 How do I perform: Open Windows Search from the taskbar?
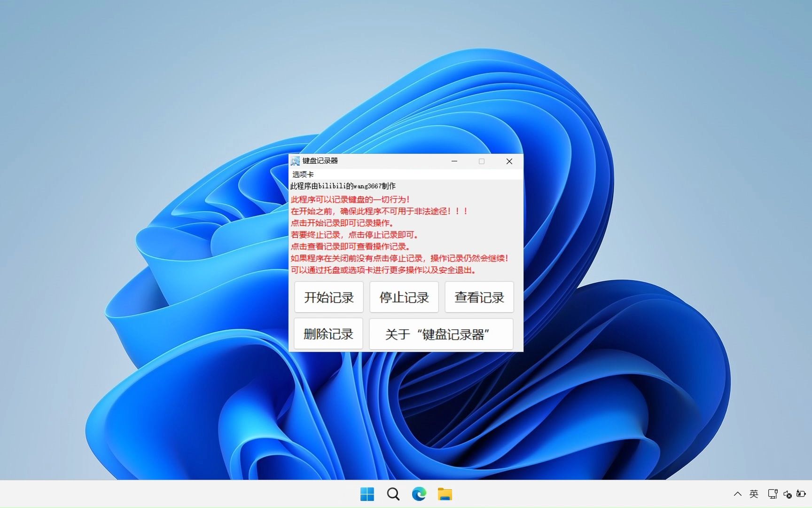[x=393, y=494]
